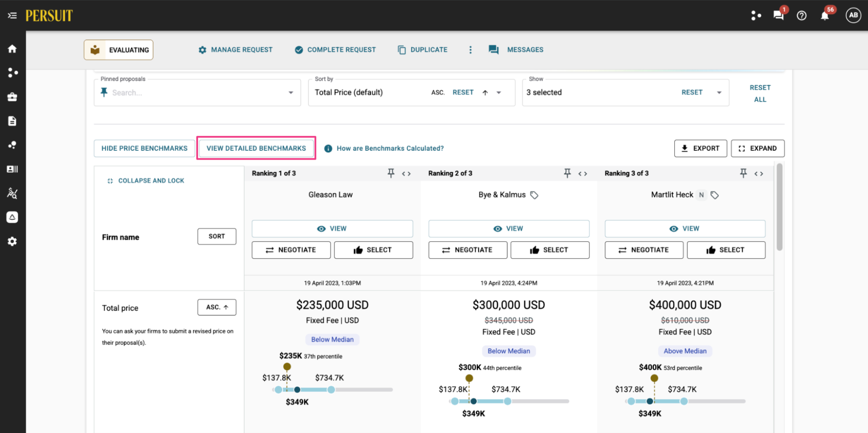Open the briefcase icon in sidebar
The height and width of the screenshot is (433, 868).
(12, 97)
